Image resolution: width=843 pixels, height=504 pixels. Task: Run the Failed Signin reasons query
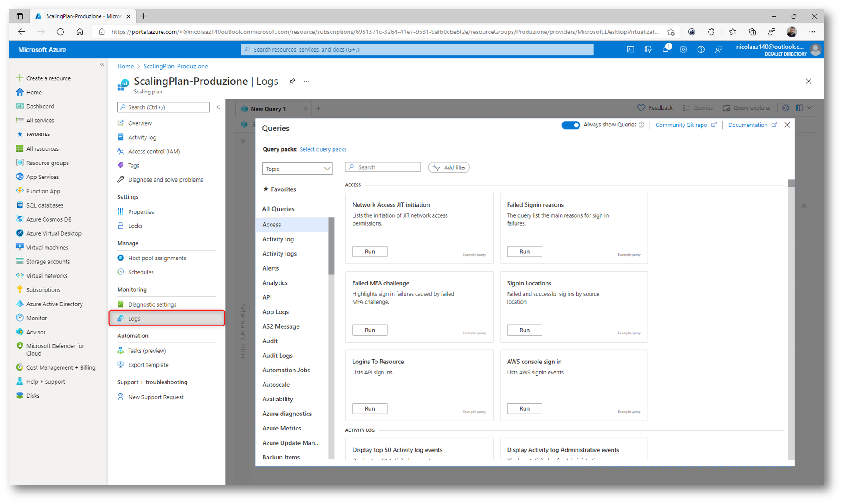pyautogui.click(x=524, y=252)
